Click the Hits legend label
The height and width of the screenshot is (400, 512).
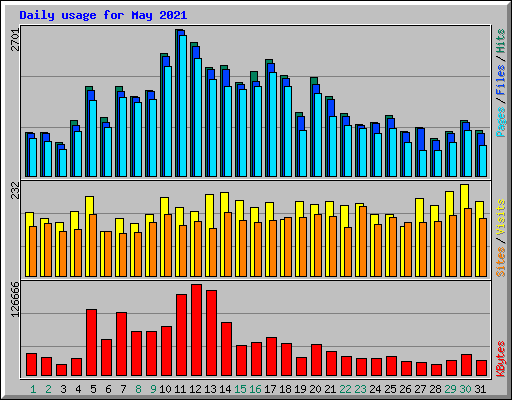501,41
